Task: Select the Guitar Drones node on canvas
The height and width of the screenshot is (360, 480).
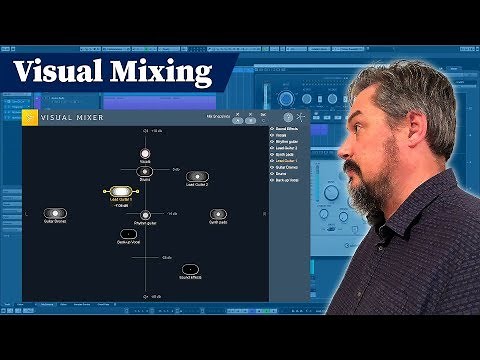Action: (55, 213)
